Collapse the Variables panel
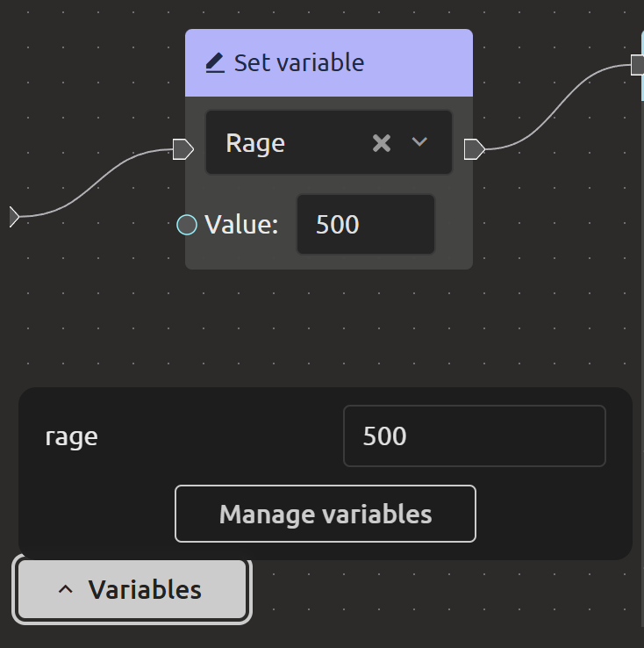The height and width of the screenshot is (648, 644). pos(132,590)
